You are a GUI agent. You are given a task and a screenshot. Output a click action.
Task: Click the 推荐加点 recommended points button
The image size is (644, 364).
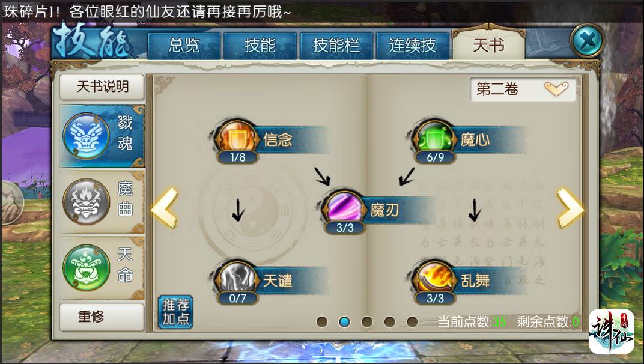(x=176, y=312)
